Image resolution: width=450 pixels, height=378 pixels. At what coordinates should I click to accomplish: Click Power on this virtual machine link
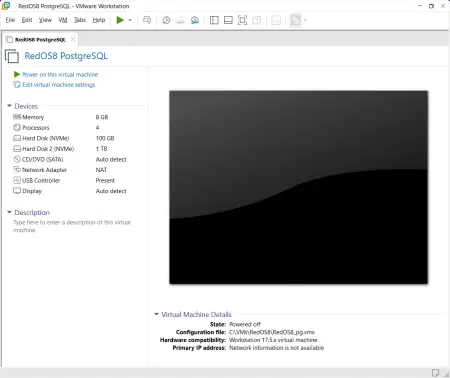(60, 74)
